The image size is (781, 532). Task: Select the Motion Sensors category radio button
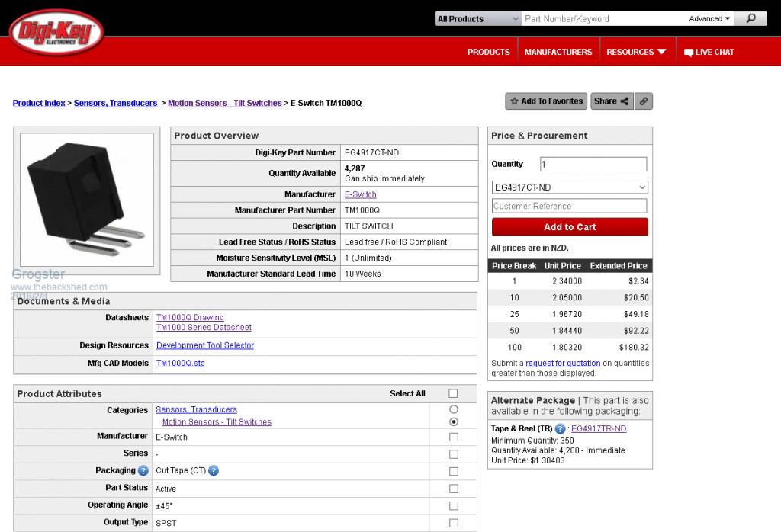pos(454,421)
